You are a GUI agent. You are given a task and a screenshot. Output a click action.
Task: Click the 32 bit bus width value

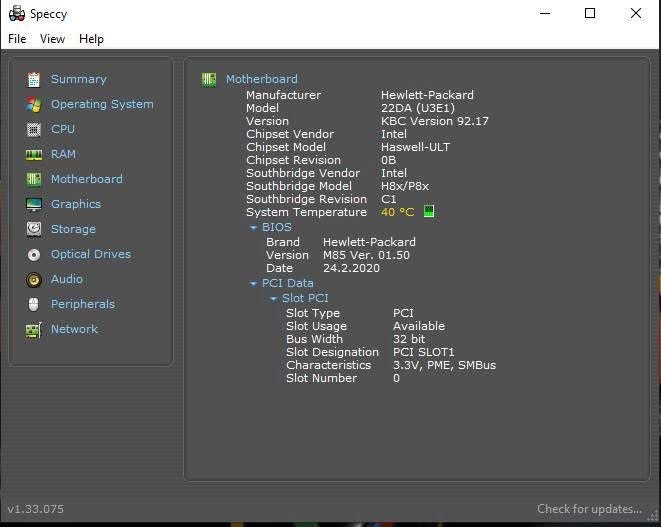(409, 339)
